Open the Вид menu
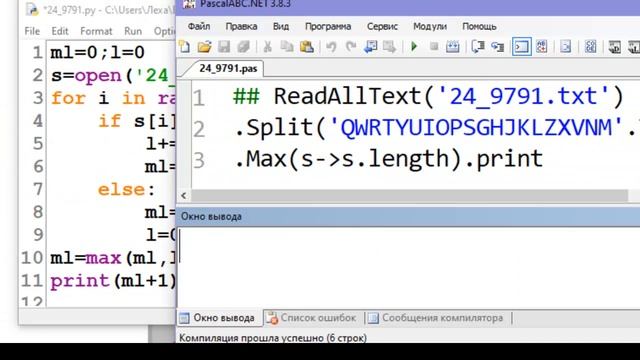 click(x=281, y=27)
